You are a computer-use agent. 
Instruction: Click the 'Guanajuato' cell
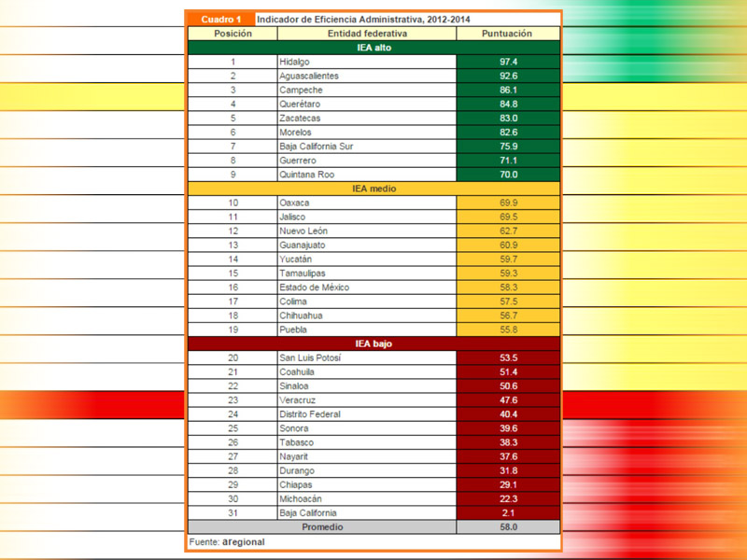point(367,245)
